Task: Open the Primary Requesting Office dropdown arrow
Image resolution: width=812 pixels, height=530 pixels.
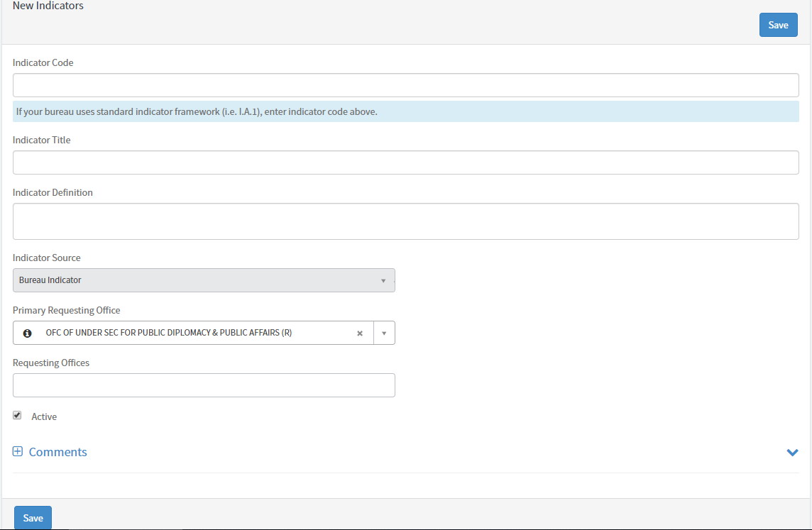Action: (384, 333)
